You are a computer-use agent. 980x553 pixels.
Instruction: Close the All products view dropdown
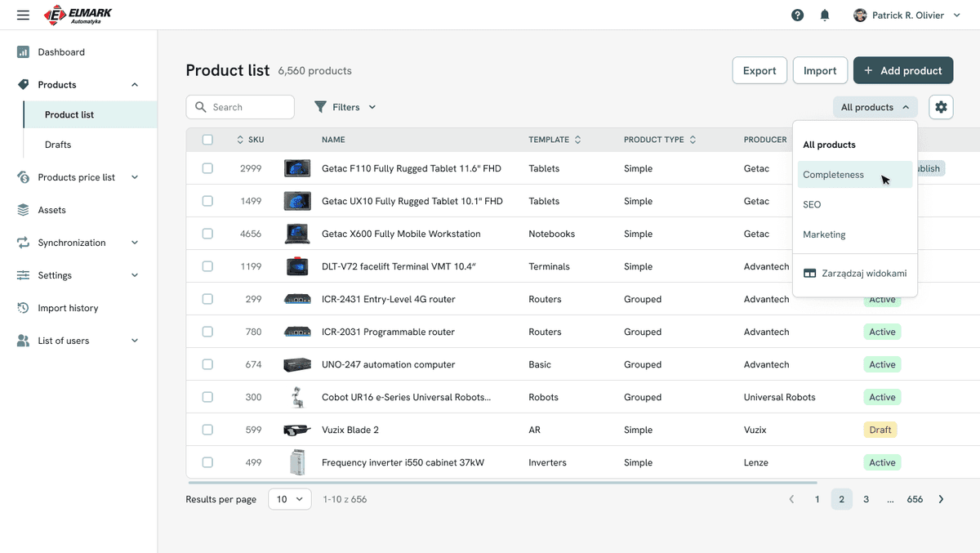(875, 107)
